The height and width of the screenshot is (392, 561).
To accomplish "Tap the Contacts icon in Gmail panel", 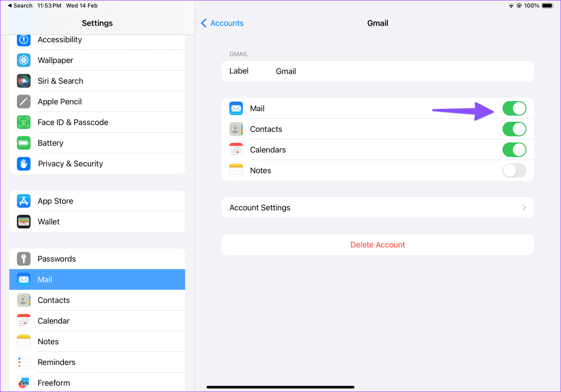I will pos(236,129).
